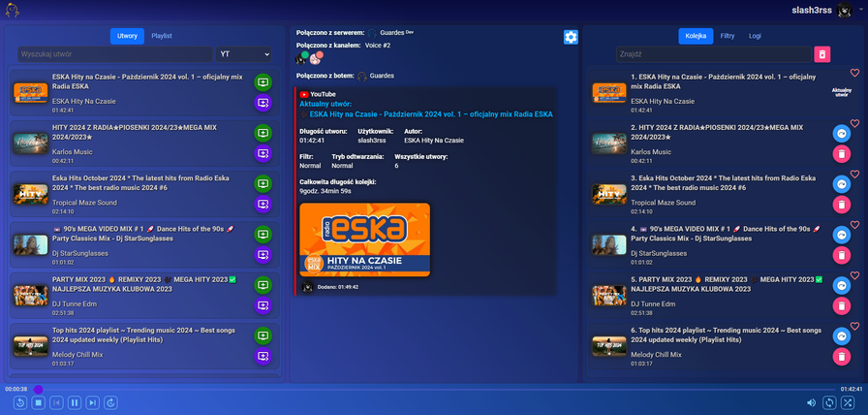Screen dimensions: 868x415
Task: Click blue jump button for queue item 5
Action: coord(842,285)
